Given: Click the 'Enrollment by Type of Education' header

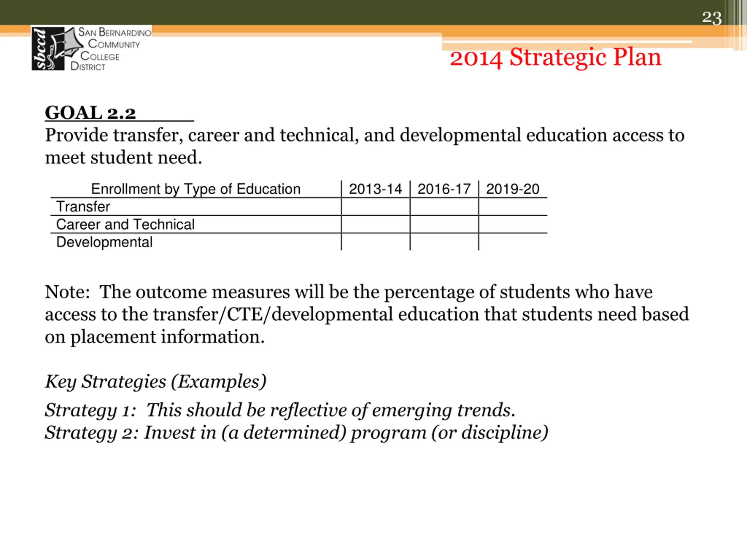Looking at the screenshot, I should [196, 189].
